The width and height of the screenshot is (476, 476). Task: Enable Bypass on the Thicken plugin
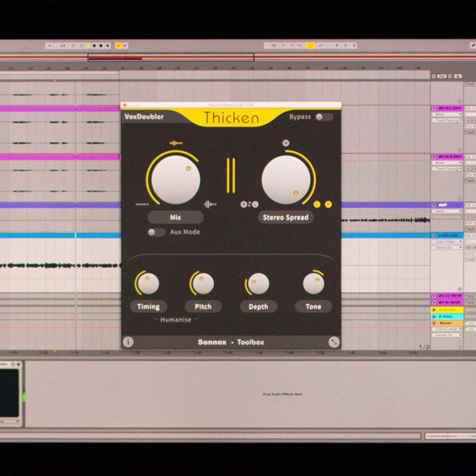click(322, 117)
